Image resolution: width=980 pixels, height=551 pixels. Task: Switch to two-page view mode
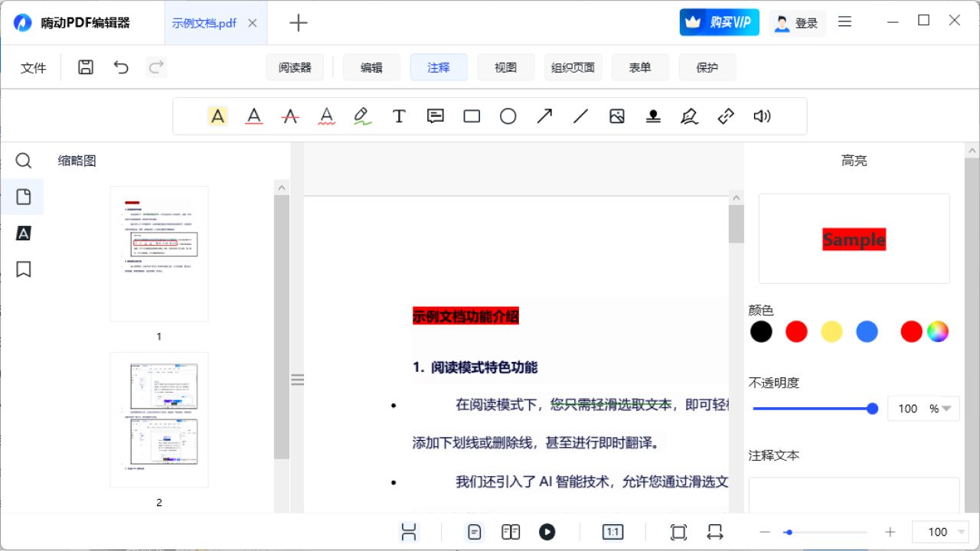511,531
